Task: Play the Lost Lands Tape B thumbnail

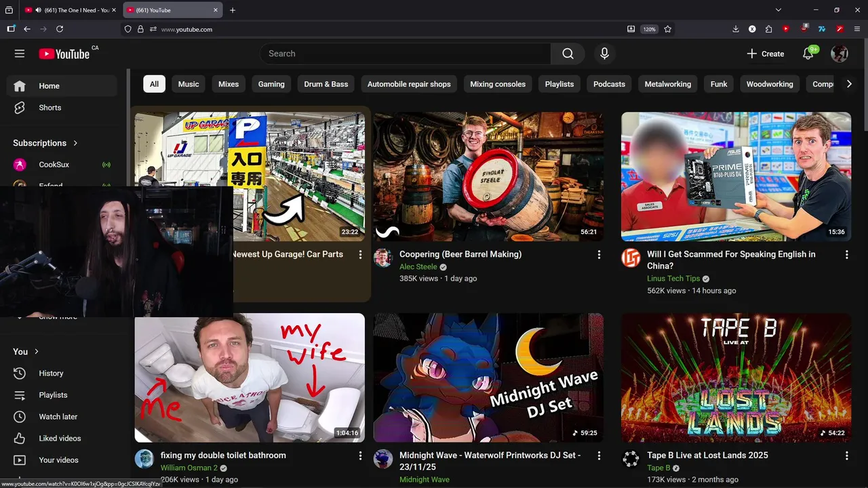Action: pyautogui.click(x=736, y=378)
